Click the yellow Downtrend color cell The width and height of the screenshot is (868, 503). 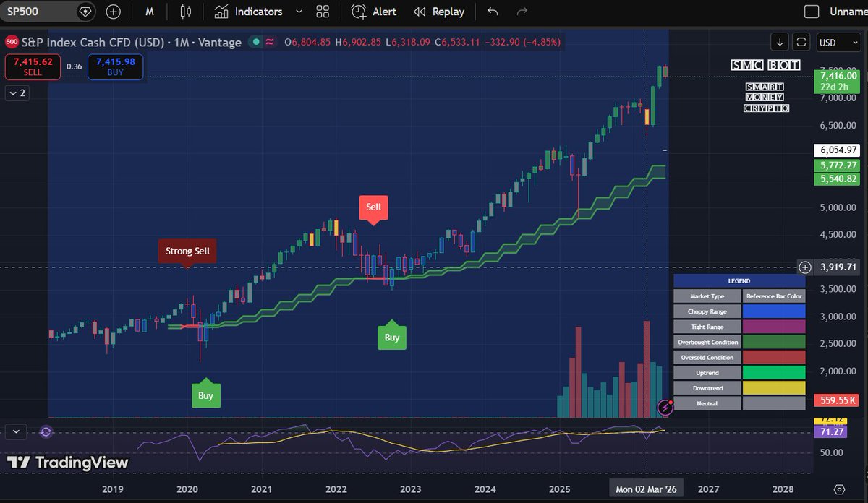point(774,388)
